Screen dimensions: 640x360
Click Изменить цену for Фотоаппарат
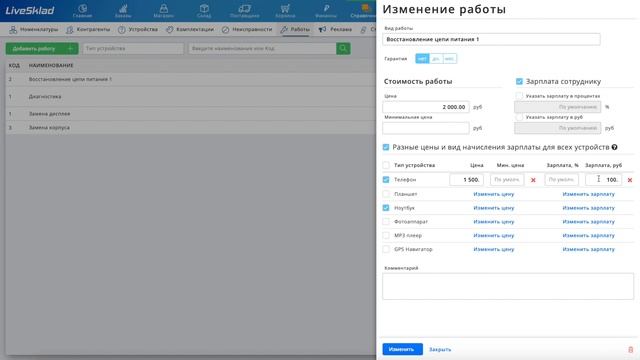point(493,222)
